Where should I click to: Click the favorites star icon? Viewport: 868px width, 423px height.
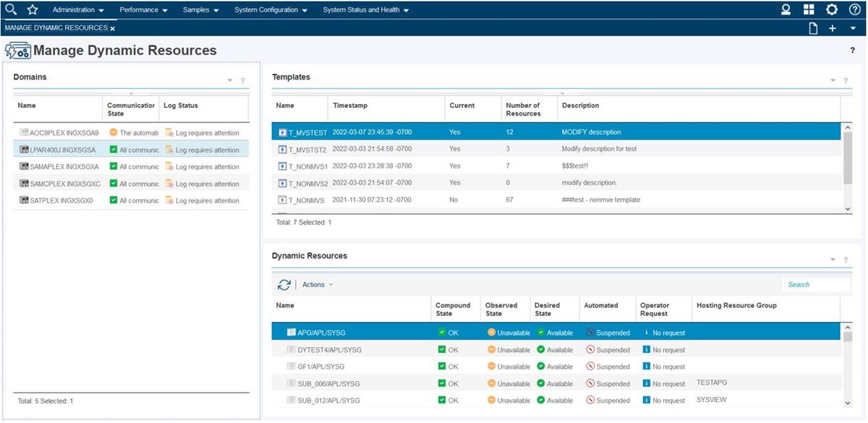click(32, 10)
